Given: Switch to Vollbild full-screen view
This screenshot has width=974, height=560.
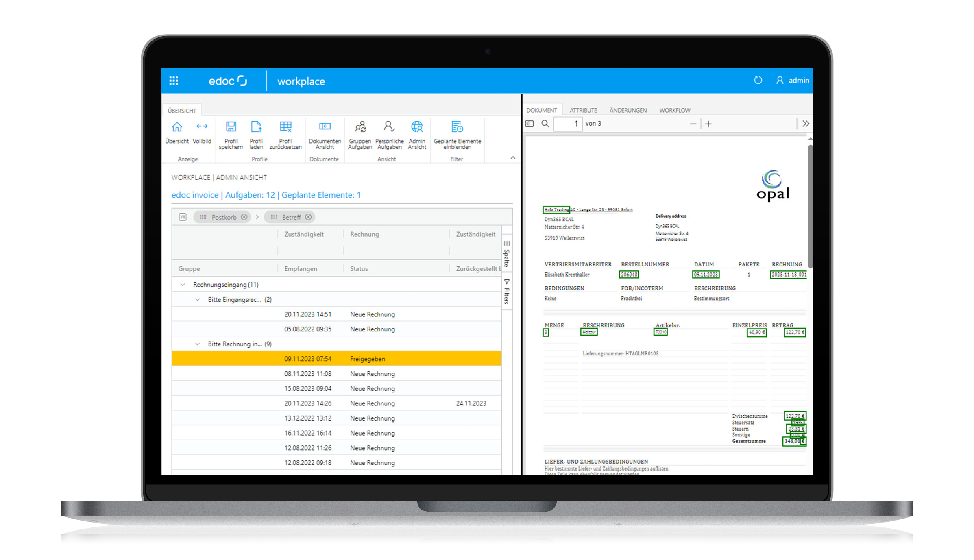Looking at the screenshot, I should [202, 127].
